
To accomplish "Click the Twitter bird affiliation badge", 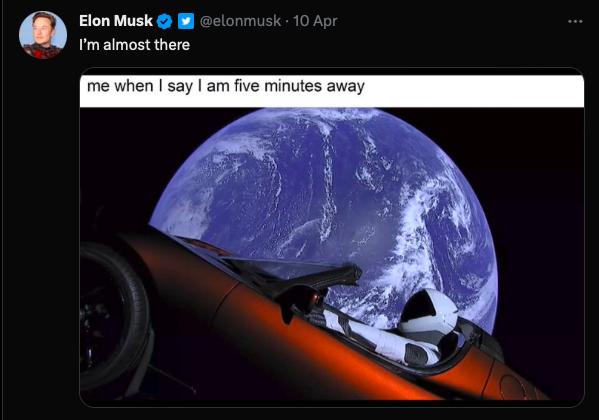I will click(x=186, y=21).
